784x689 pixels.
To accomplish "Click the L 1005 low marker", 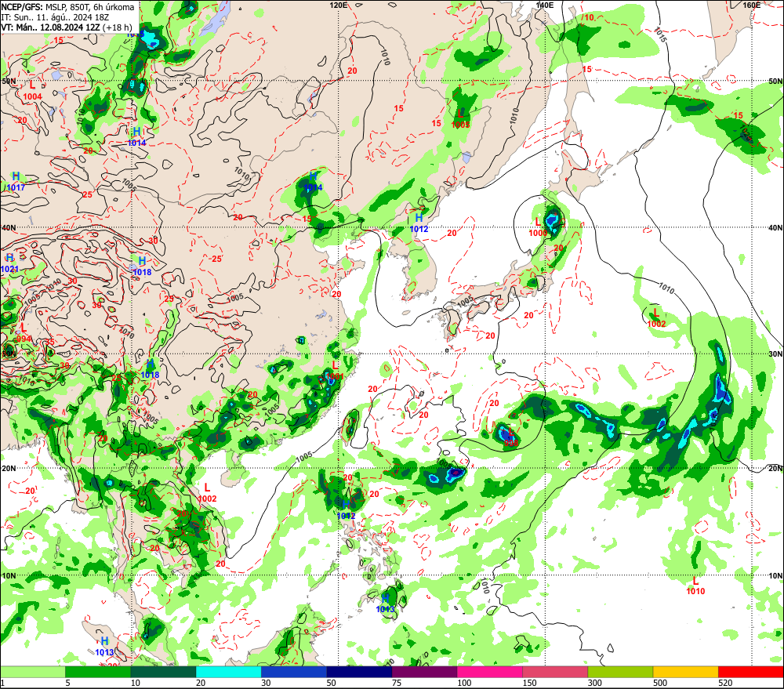I will click(460, 118).
